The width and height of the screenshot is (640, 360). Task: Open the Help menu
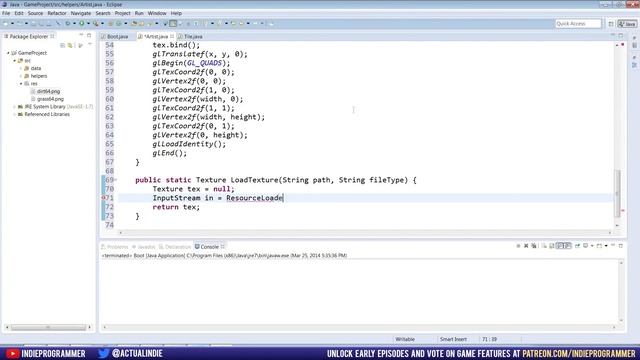coord(176,13)
